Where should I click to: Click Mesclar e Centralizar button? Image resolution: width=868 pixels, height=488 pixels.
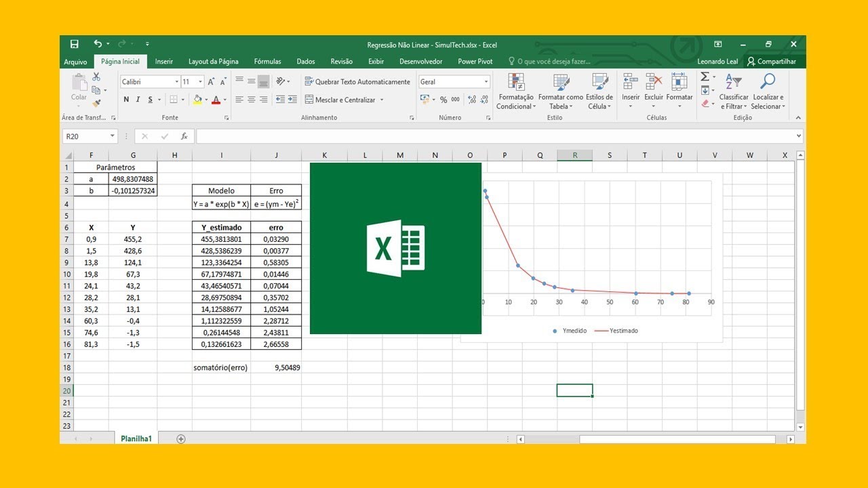coord(340,100)
